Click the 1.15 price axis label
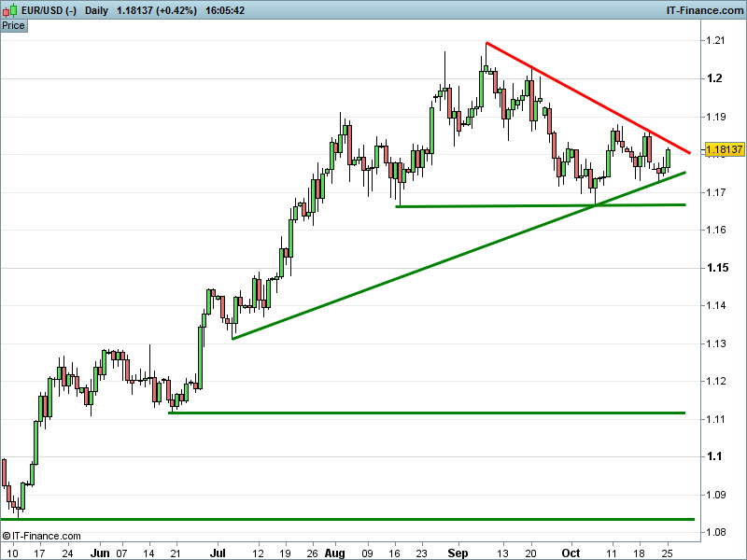This screenshot has width=747, height=560. [x=717, y=268]
